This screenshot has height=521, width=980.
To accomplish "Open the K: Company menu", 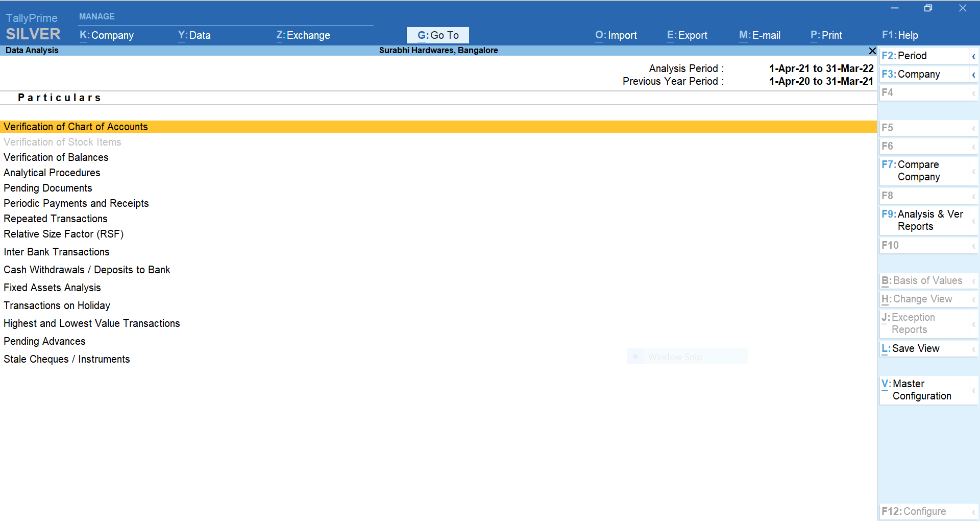I will [107, 35].
